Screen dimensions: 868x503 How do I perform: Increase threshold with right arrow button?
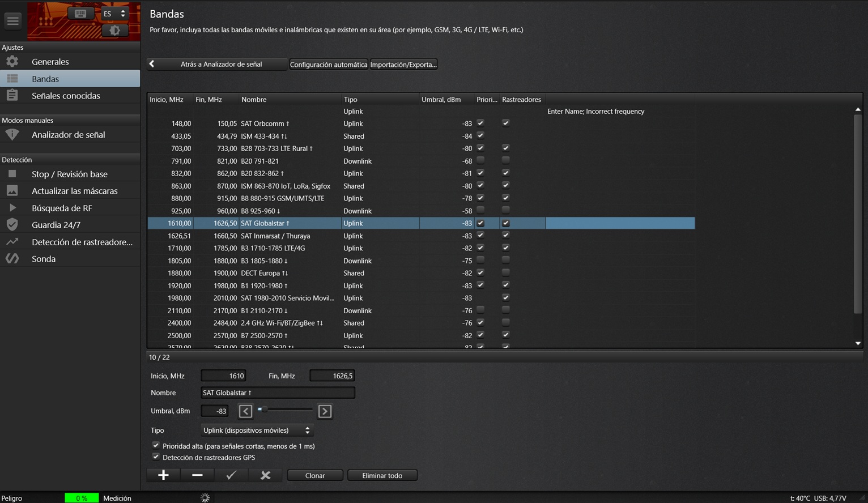pyautogui.click(x=325, y=411)
